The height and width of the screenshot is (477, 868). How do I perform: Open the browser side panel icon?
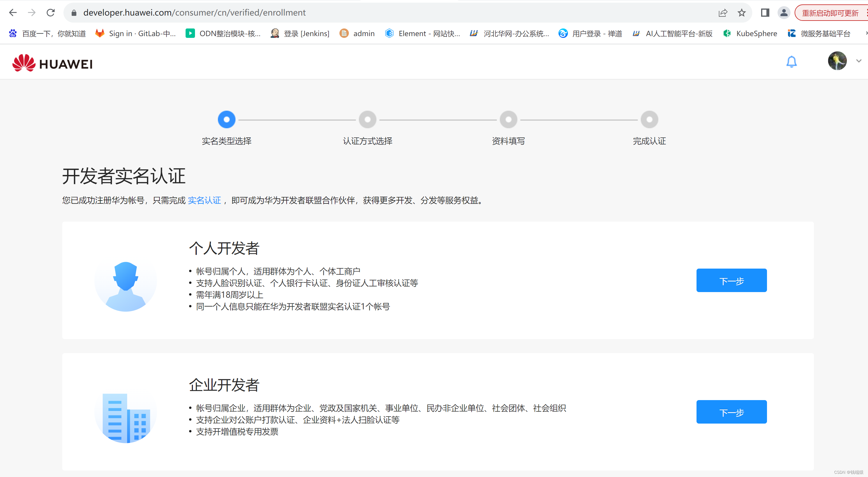click(x=765, y=13)
